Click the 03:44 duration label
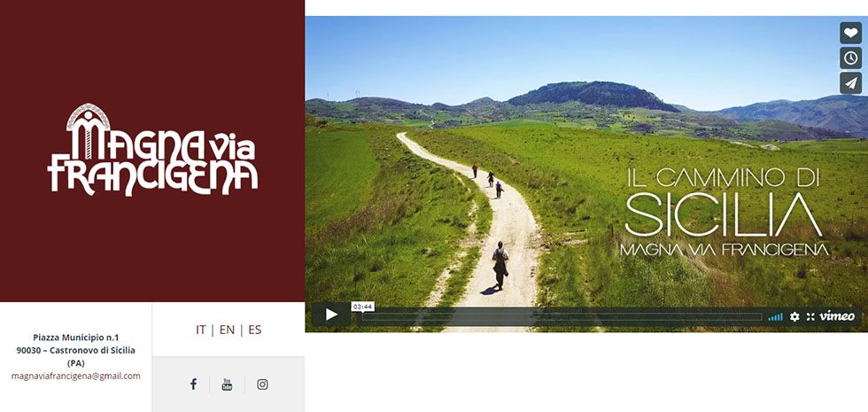This screenshot has width=868, height=412. pos(362,307)
